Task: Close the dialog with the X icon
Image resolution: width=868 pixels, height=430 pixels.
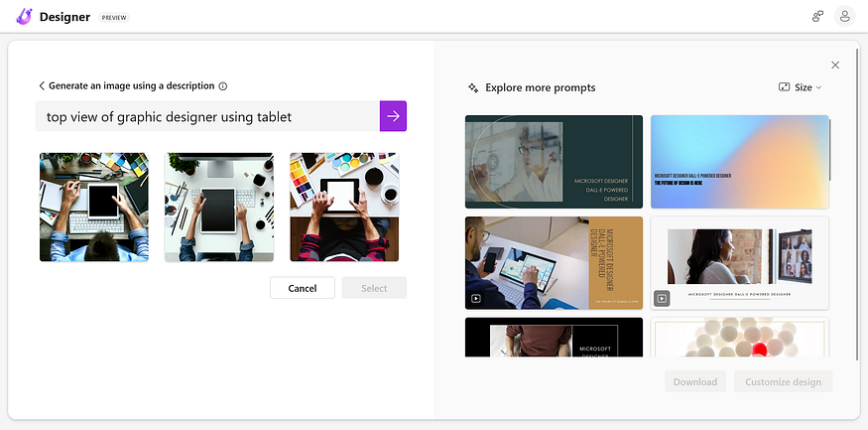Action: tap(835, 65)
